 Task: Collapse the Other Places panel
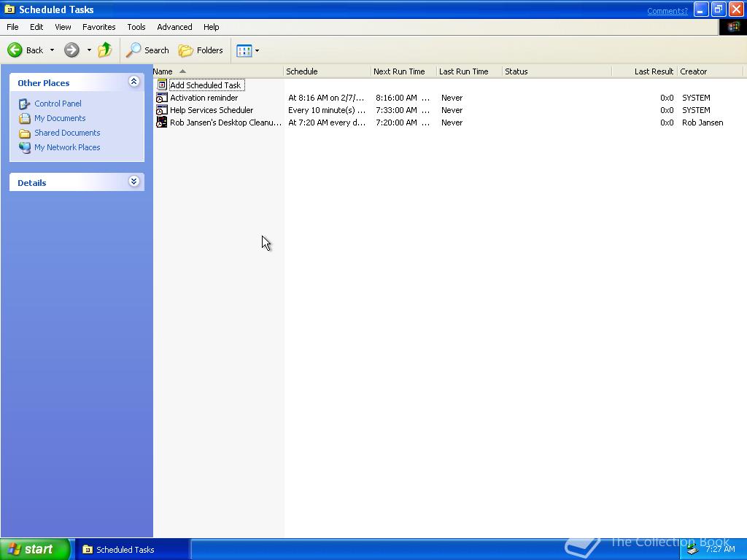(134, 82)
